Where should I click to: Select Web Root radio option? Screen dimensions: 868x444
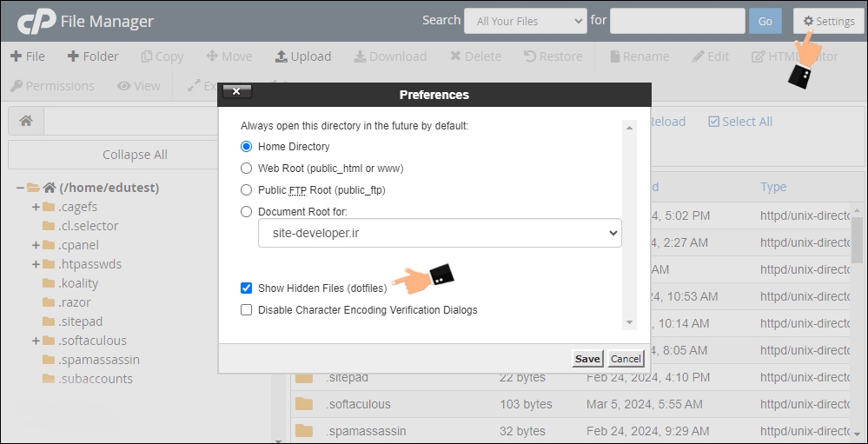click(247, 169)
